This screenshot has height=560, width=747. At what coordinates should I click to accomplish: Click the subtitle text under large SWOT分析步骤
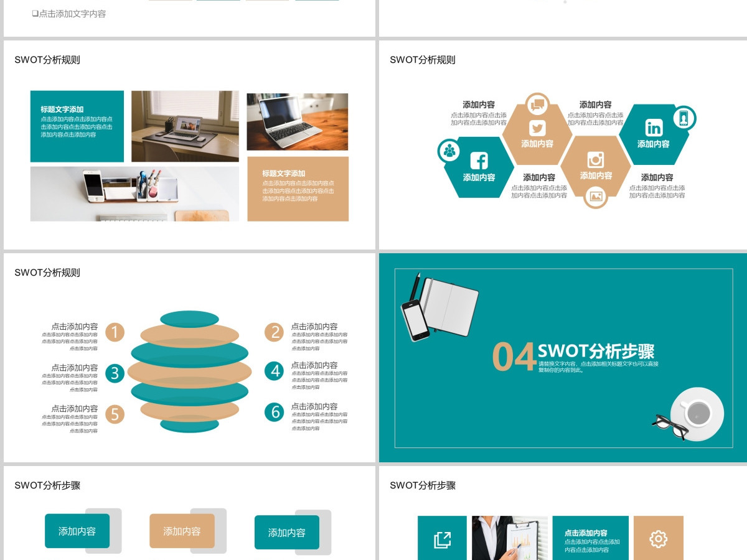(x=598, y=367)
